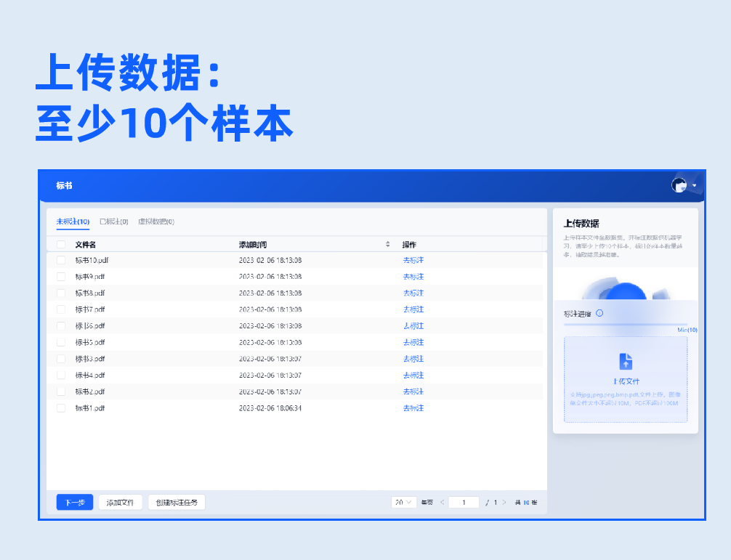The height and width of the screenshot is (560, 731).
Task: Expand the avatar dropdown arrow
Action: coord(694,185)
